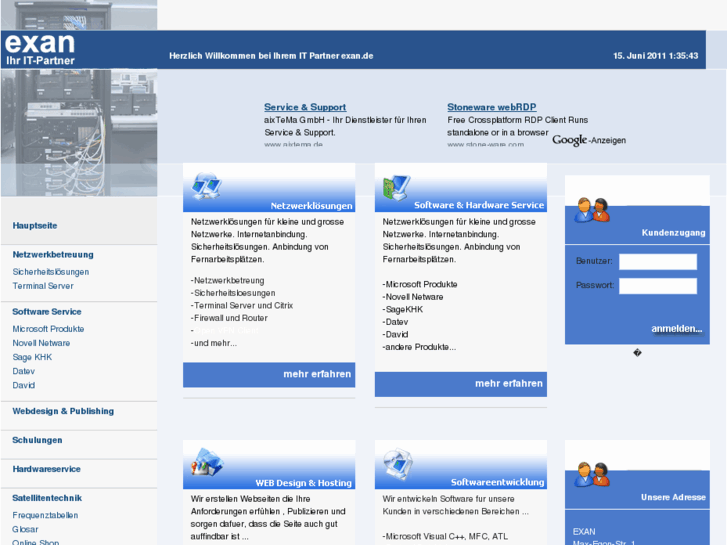Focus the Passwort input field
Screen dimensions: 727x545
[658, 286]
